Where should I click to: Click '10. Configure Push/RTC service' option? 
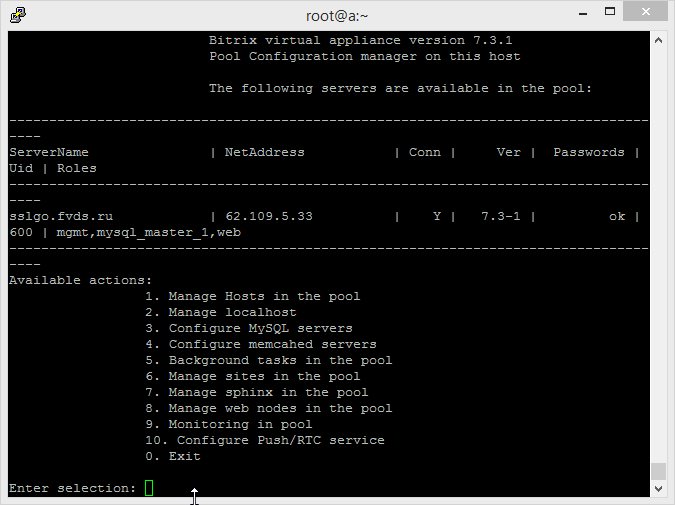click(265, 440)
